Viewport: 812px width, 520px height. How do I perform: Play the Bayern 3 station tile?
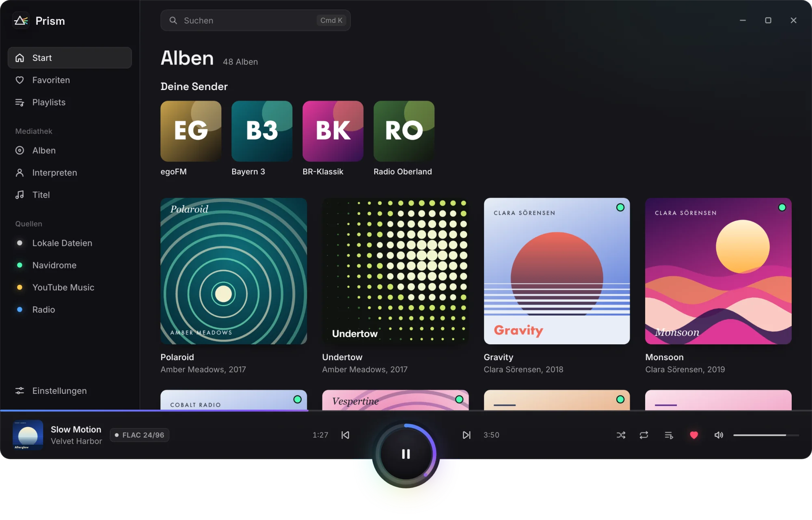click(262, 131)
